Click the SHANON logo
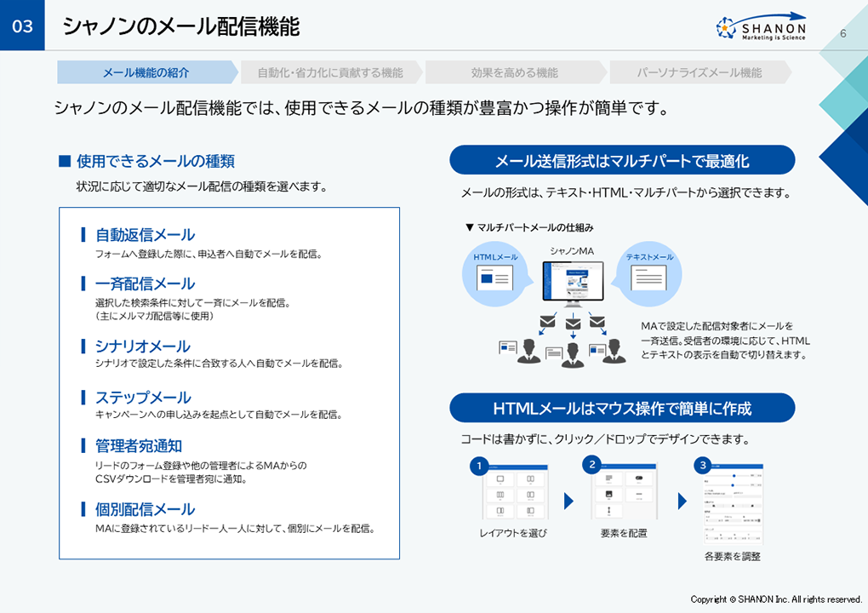This screenshot has width=868, height=613. tap(761, 26)
